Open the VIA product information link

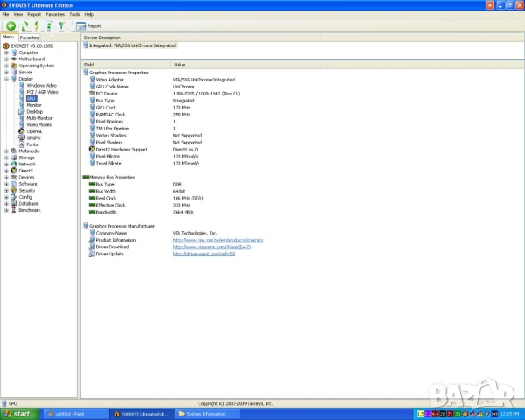tap(218, 240)
